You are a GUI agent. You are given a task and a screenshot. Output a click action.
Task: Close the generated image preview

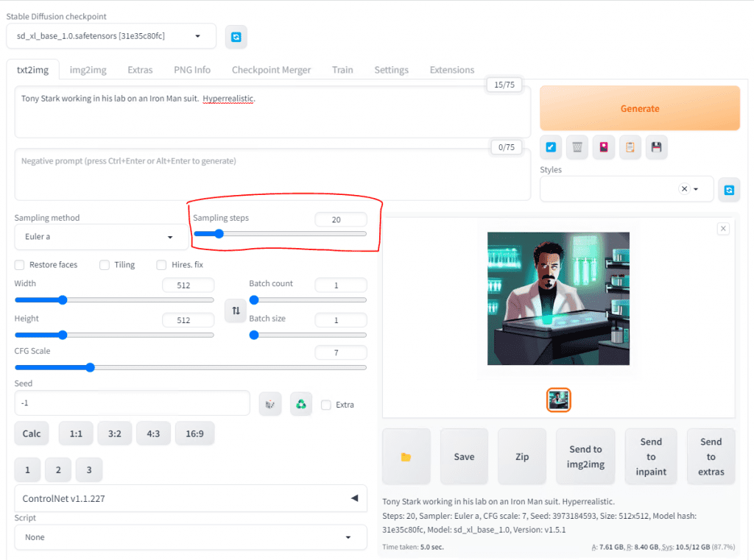pos(723,229)
